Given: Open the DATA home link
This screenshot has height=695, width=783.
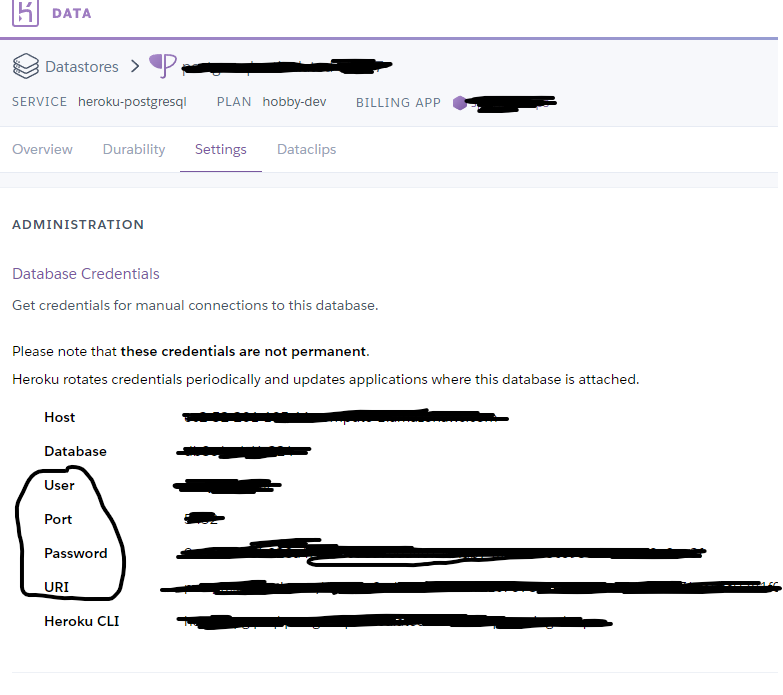Looking at the screenshot, I should 72,13.
